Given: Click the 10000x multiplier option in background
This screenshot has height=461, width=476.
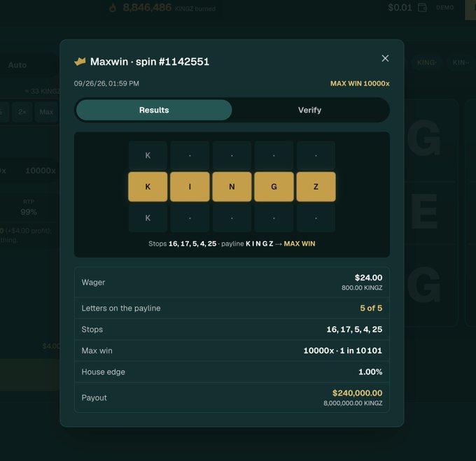Looking at the screenshot, I should (x=41, y=171).
